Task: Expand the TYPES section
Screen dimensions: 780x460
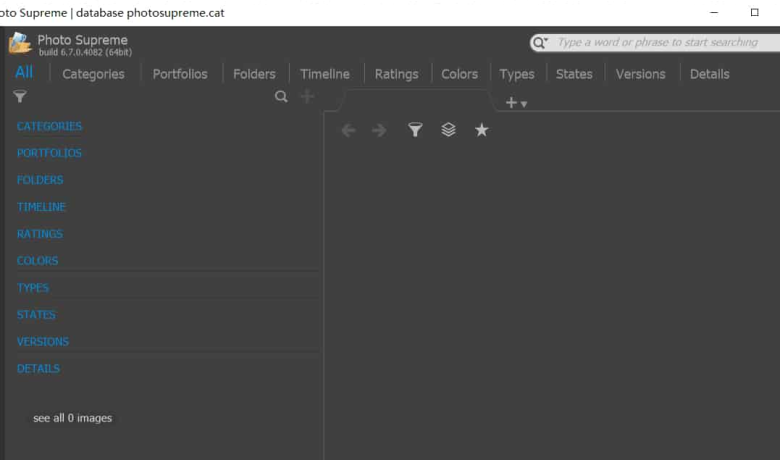Action: 33,288
